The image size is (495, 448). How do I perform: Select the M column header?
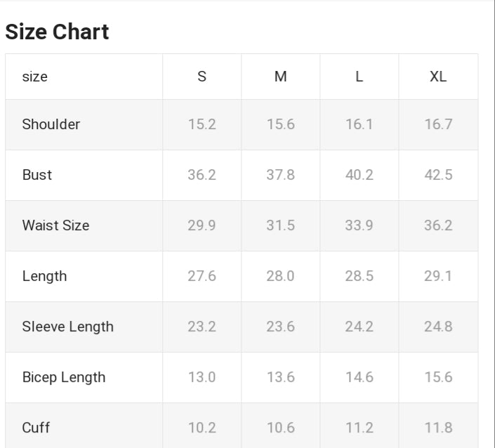click(280, 77)
